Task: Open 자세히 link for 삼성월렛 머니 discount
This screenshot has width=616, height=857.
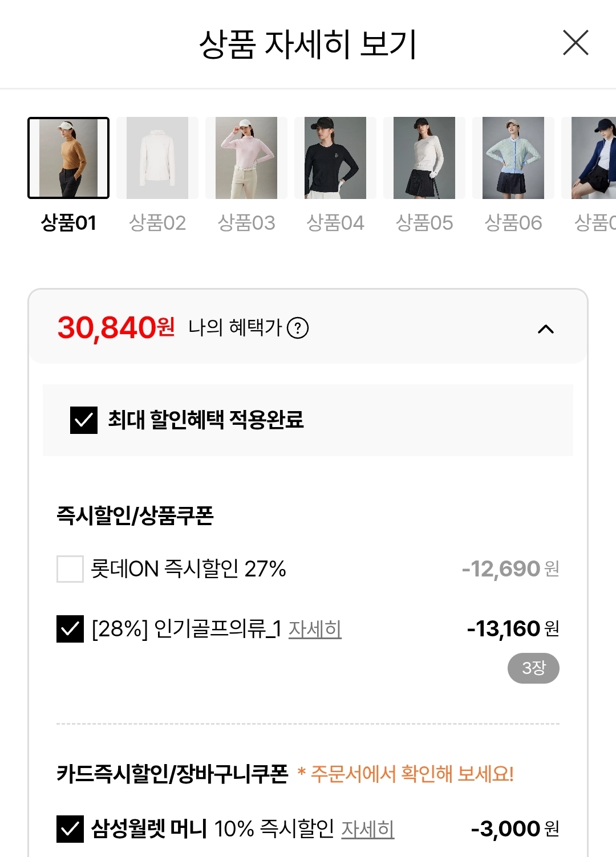Action: click(368, 828)
